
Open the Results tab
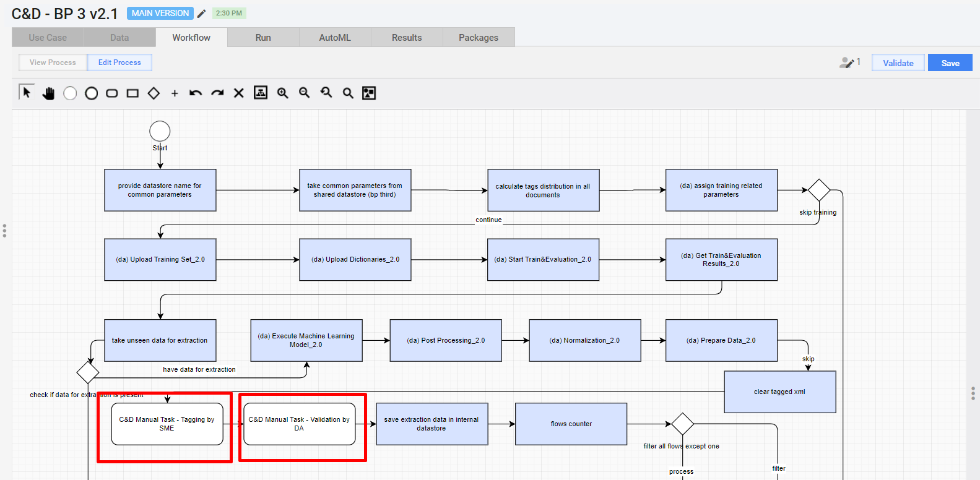pos(407,38)
